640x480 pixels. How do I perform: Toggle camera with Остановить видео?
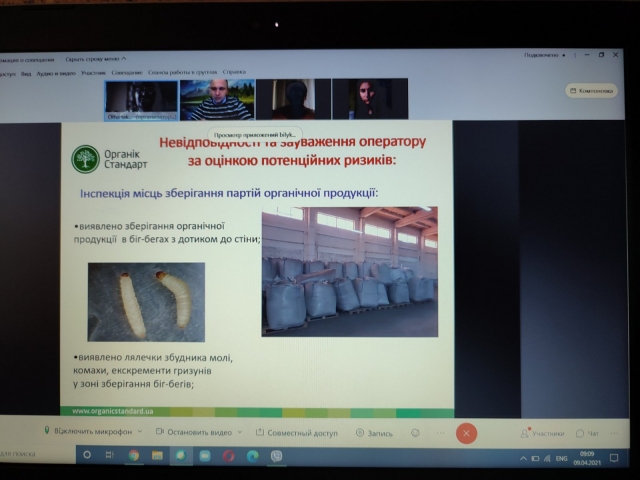pos(194,432)
